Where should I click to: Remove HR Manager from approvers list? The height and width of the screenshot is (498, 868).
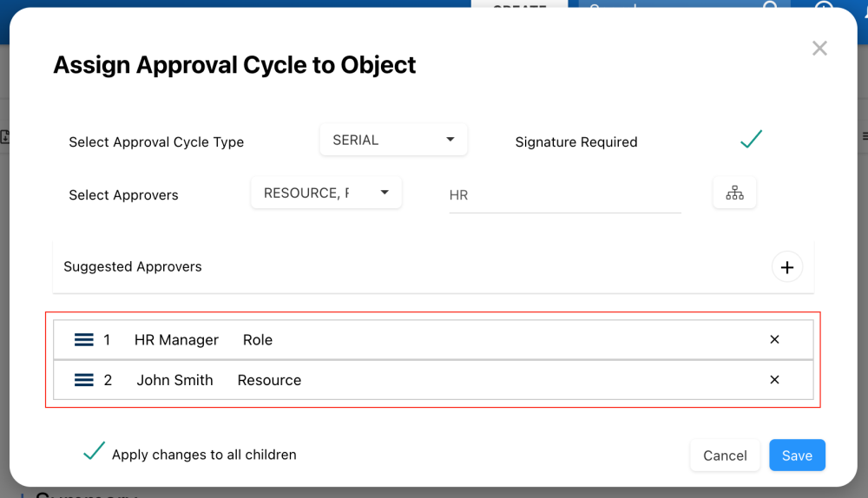pos(774,339)
